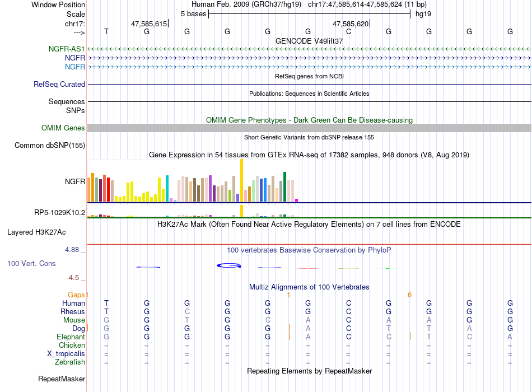The width and height of the screenshot is (532, 392).
Task: Click the Window Position label
Action: pos(58,4)
